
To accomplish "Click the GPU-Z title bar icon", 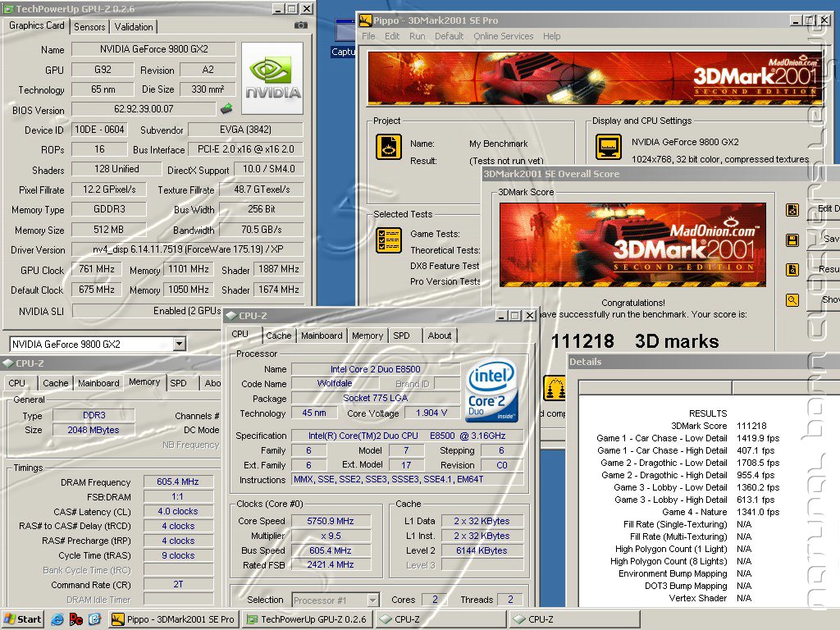I will pyautogui.click(x=8, y=8).
